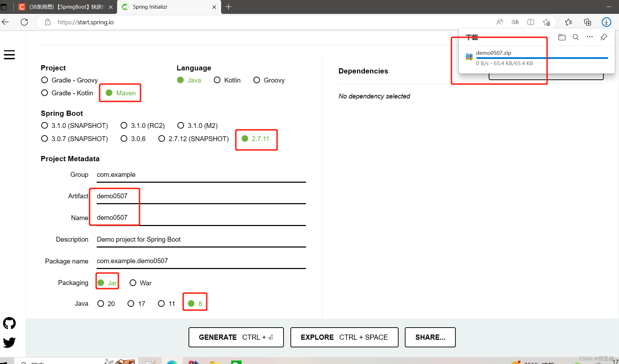Edit the Description field

(x=201, y=240)
